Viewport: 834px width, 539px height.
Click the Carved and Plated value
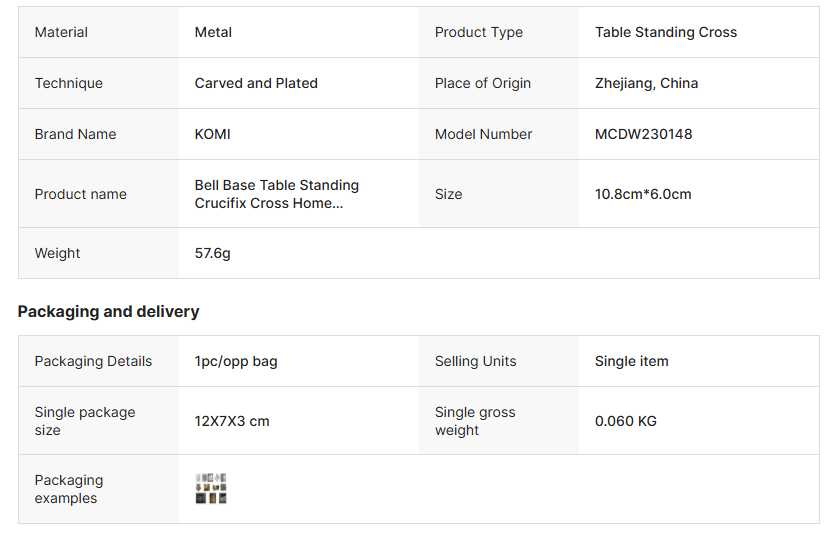(256, 83)
